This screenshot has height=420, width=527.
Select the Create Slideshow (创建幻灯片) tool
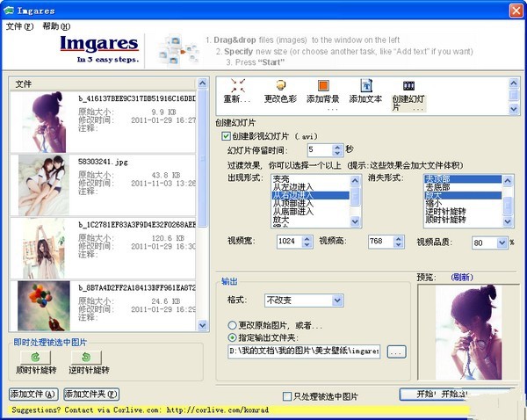408,87
